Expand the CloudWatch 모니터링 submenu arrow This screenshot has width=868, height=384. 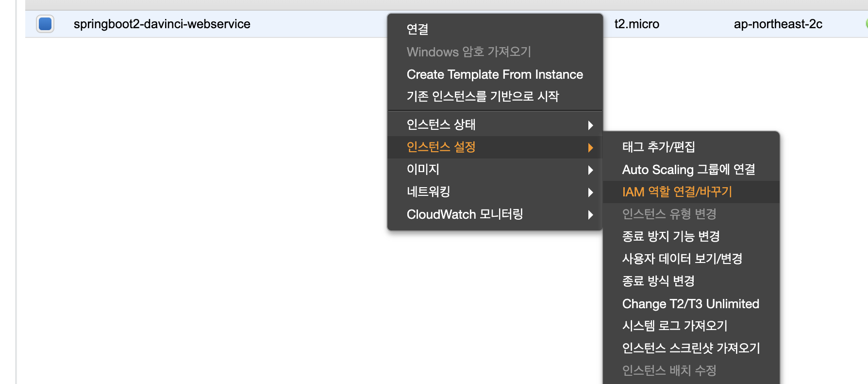point(590,215)
